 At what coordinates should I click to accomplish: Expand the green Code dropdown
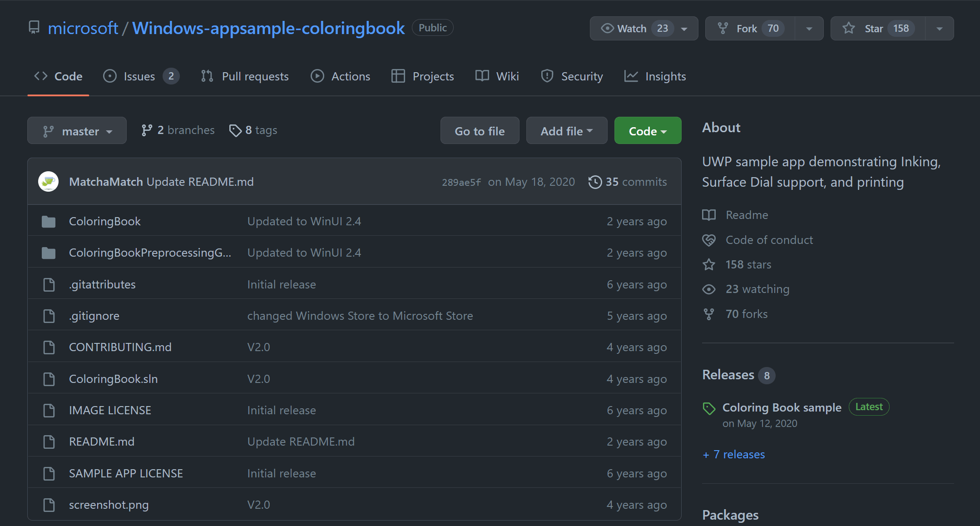[x=648, y=130]
